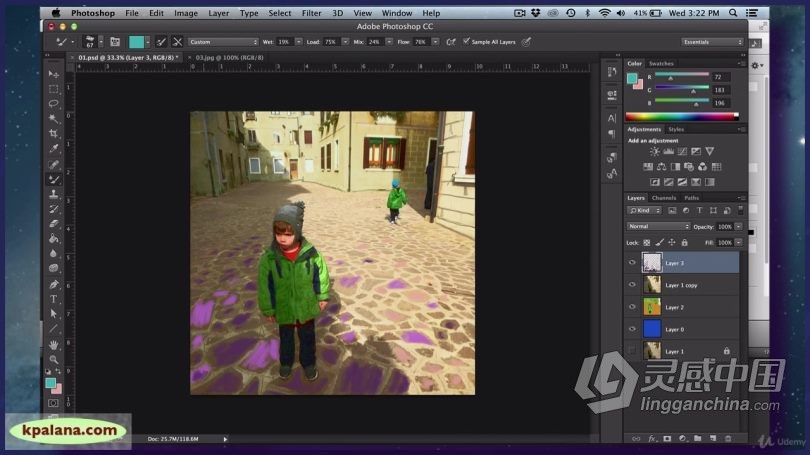Switch to Swatches tab
Screen dimensions: 810x455
point(661,64)
